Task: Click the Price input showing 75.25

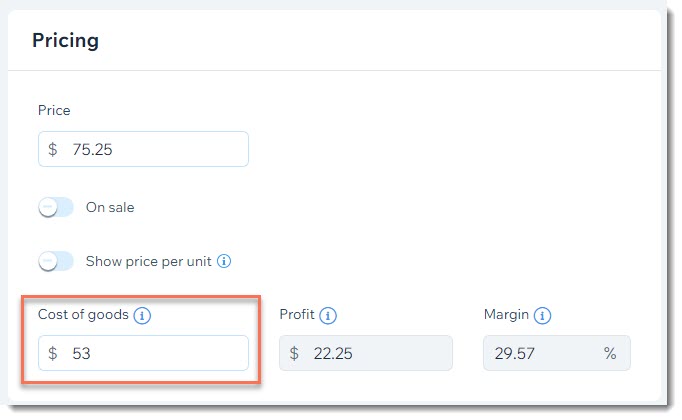Action: coord(144,149)
